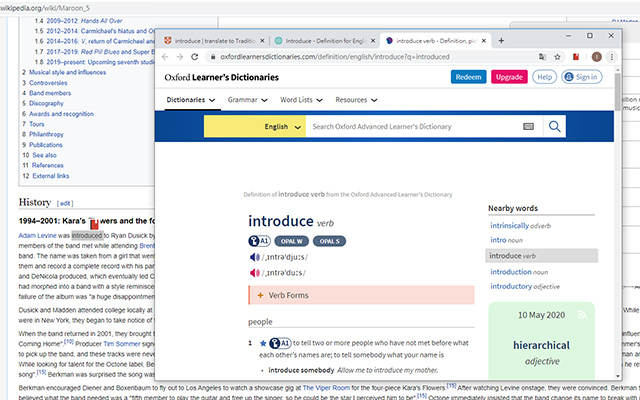Open the translate page icon in address bar
This screenshot has height=400, width=640.
[542, 57]
